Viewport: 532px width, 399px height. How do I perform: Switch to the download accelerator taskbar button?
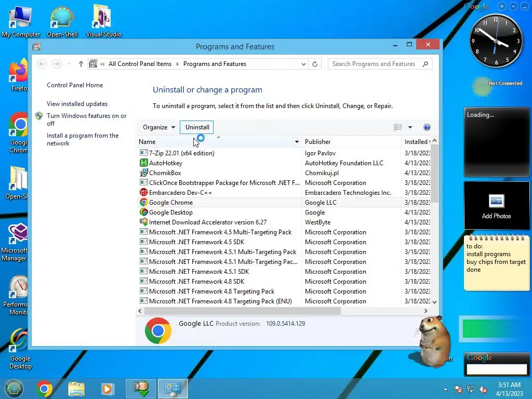click(x=141, y=389)
